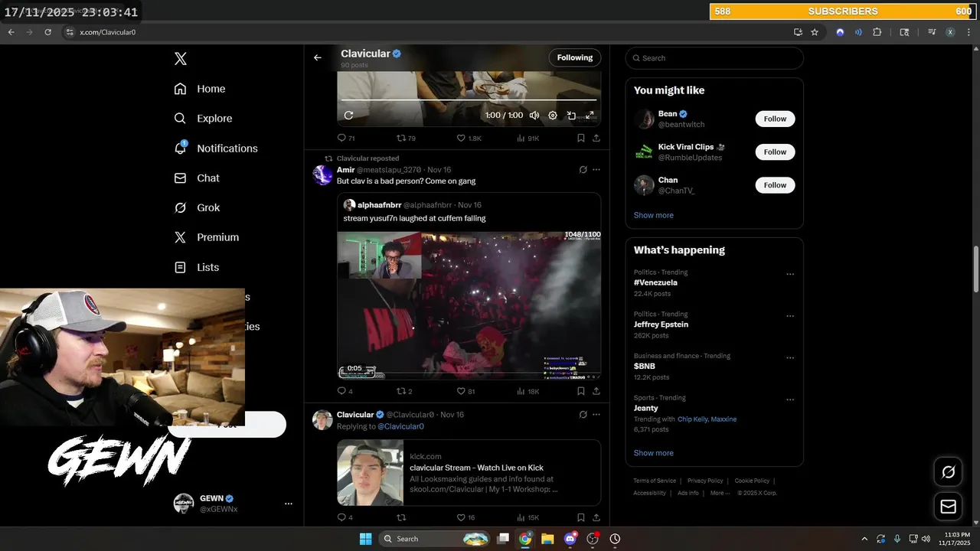The image size is (980, 551).
Task: Open the floating Grok button
Action: click(x=948, y=472)
